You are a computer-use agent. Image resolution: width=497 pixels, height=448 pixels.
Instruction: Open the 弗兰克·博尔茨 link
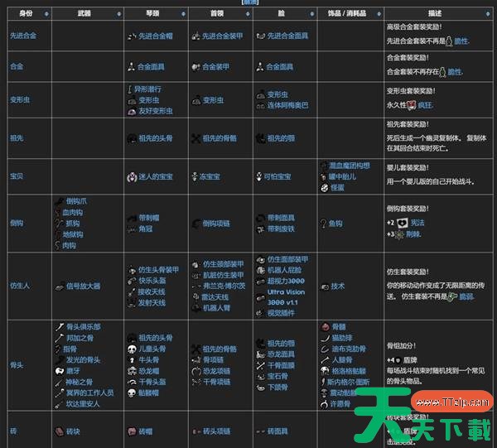coord(224,286)
